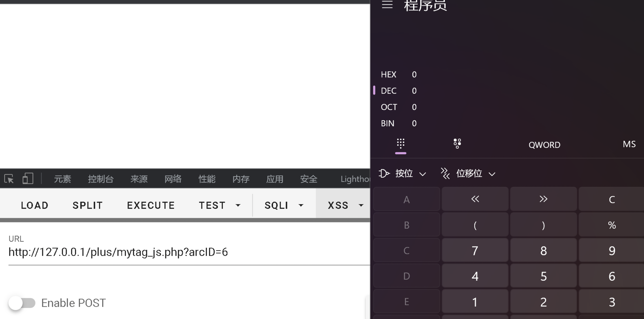Click the LOAD button in HackBar
This screenshot has height=319, width=644.
point(35,205)
